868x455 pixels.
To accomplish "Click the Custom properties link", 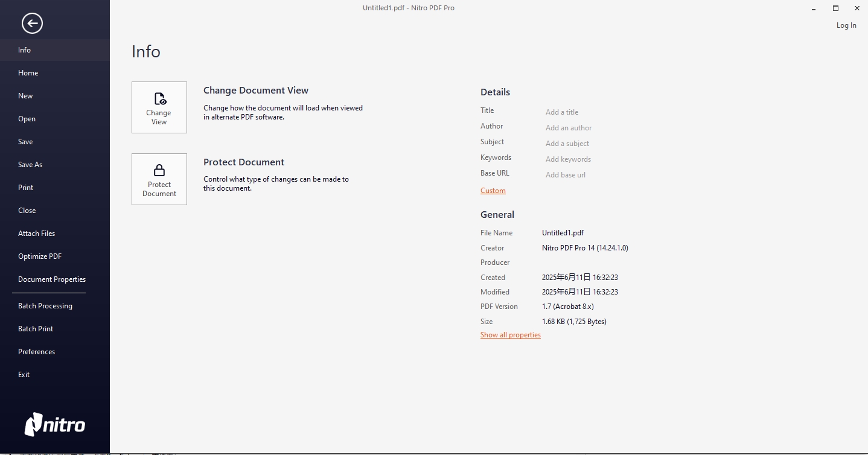I will click(493, 191).
